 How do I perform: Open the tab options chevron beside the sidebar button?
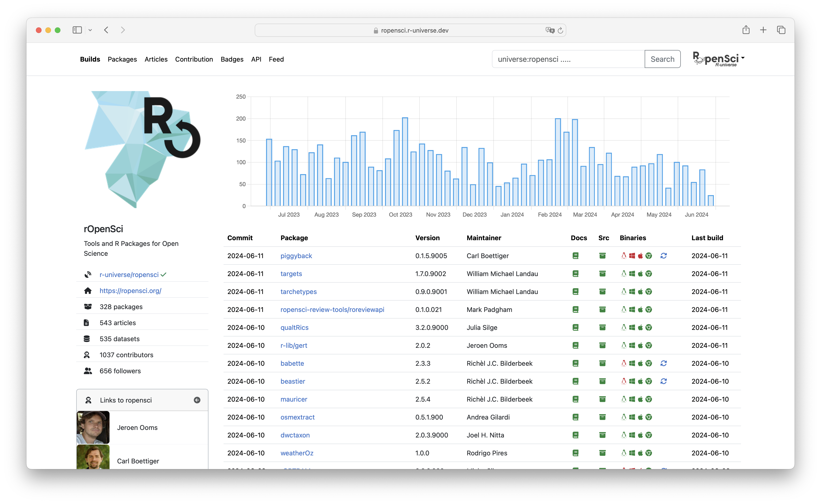(x=90, y=30)
